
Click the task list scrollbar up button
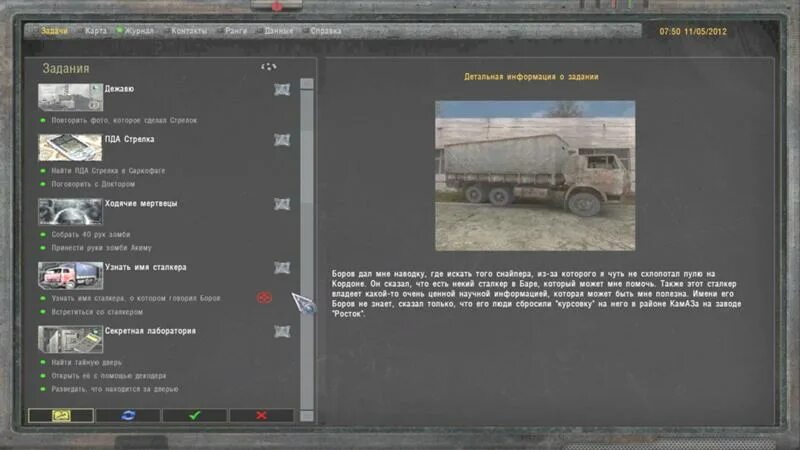[307, 84]
